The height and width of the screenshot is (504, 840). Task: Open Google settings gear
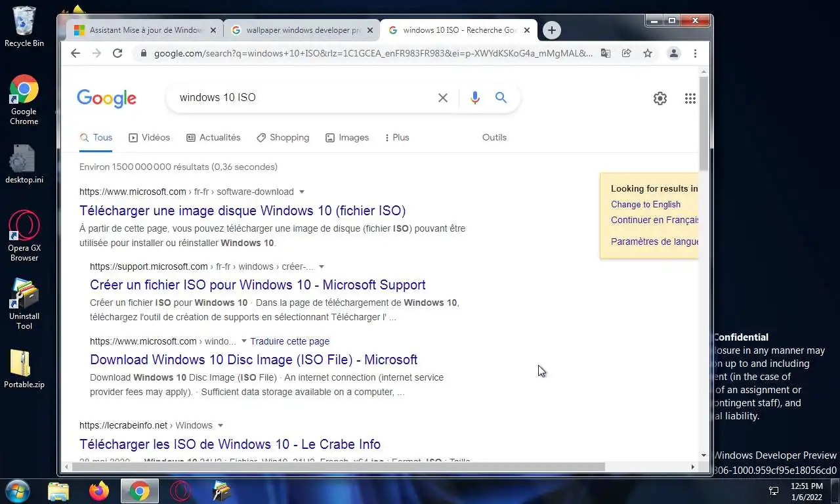[x=660, y=98]
